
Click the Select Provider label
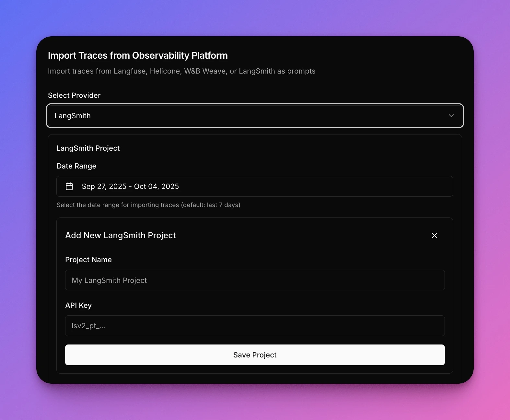pos(74,95)
